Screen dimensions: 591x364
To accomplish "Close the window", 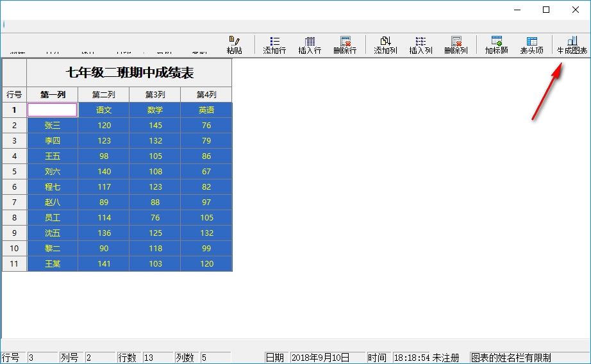I will click(576, 10).
